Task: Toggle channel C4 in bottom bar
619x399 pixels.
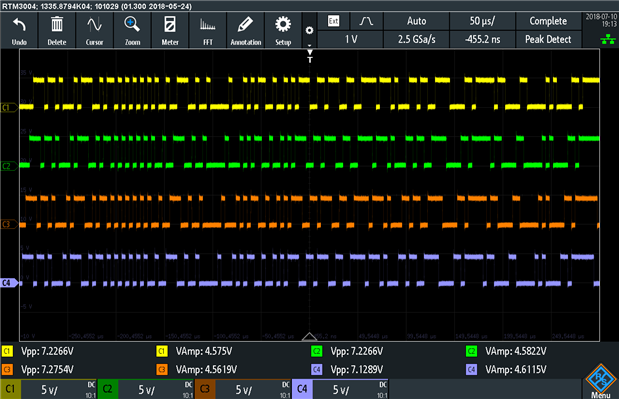Action: (x=302, y=389)
